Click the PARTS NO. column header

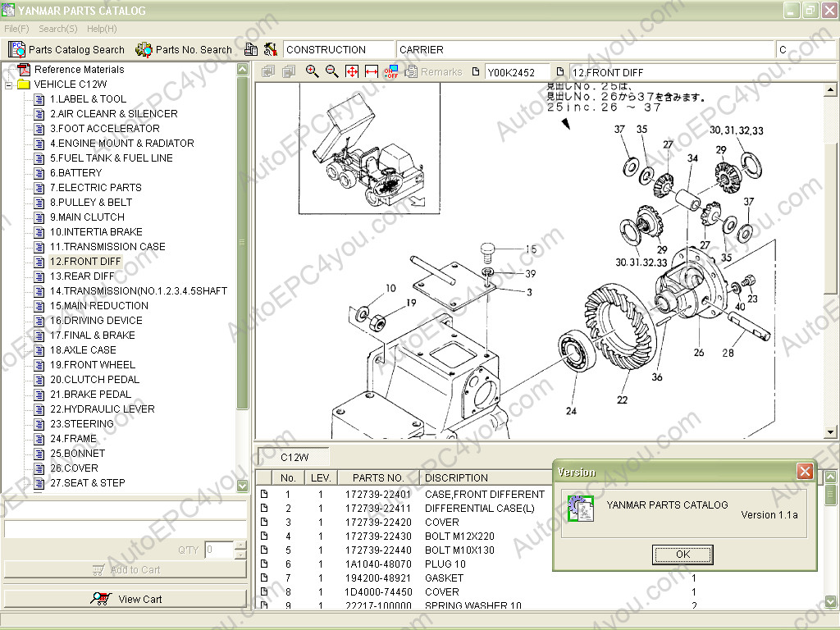pos(377,477)
